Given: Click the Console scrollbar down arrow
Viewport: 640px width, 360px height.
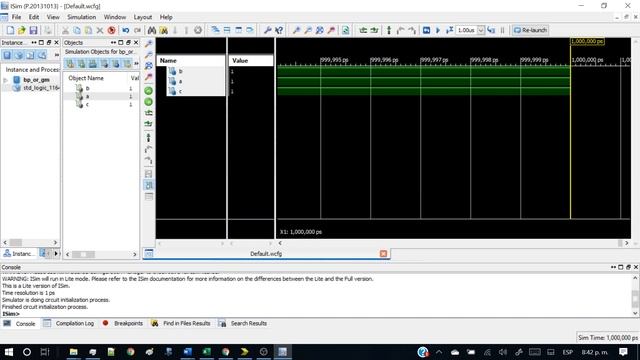Looking at the screenshot, I should (635, 313).
